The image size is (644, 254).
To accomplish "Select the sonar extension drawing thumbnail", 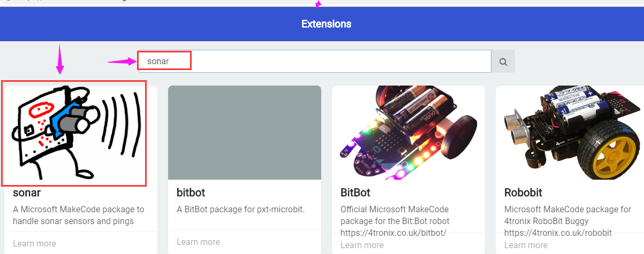I will coord(74,133).
